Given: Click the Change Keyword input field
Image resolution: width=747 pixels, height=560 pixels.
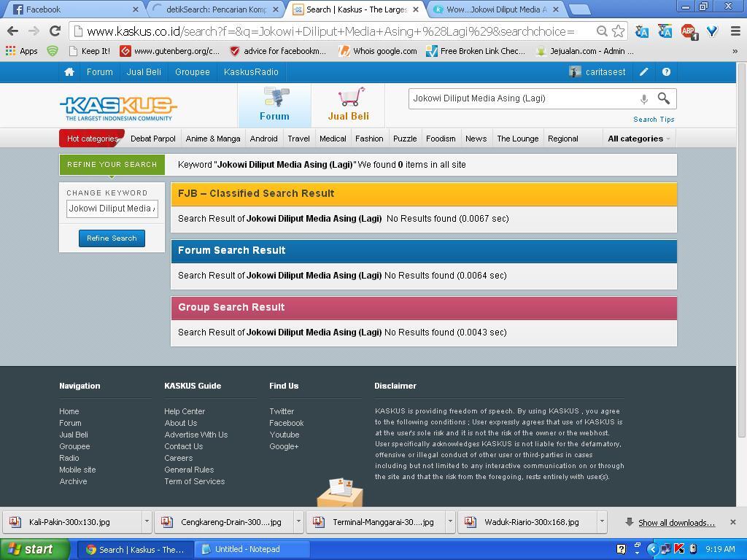Looking at the screenshot, I should point(112,209).
